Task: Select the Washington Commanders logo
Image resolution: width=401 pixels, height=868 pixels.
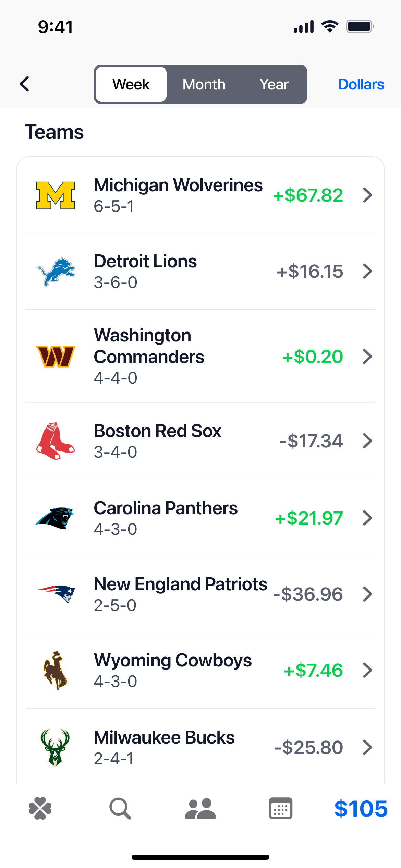Action: 56,357
